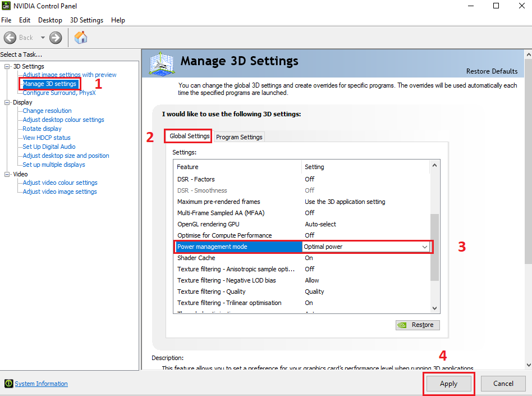The width and height of the screenshot is (532, 396).
Task: Select Configure Surround, PhysX
Action: [x=59, y=93]
